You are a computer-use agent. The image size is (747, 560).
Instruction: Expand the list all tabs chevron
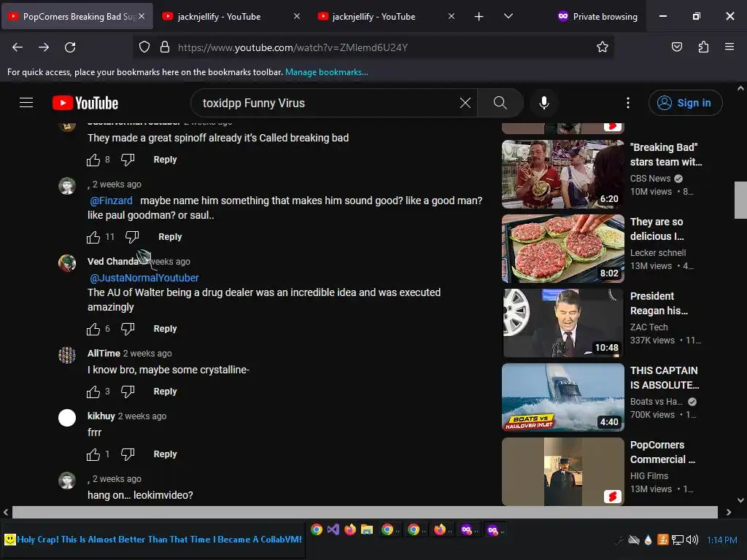click(508, 16)
